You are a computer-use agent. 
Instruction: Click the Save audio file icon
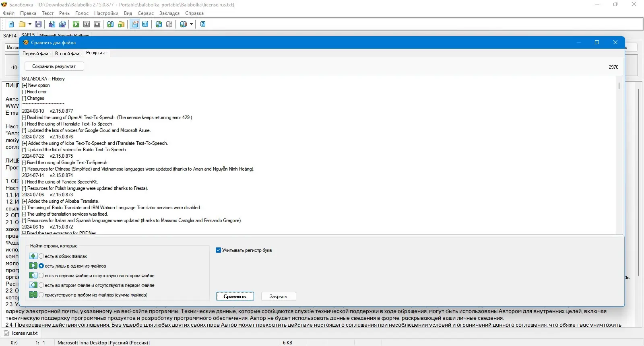pyautogui.click(x=52, y=24)
